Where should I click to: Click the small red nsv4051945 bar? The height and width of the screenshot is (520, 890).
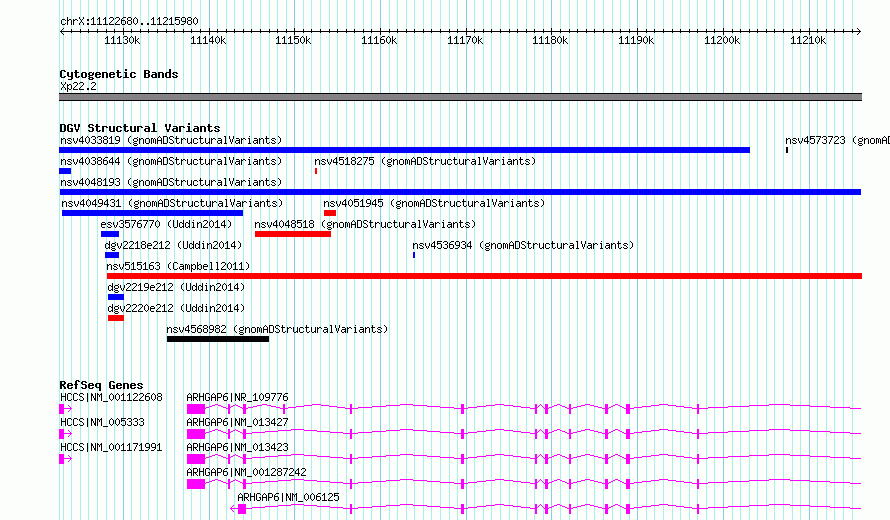coord(330,213)
